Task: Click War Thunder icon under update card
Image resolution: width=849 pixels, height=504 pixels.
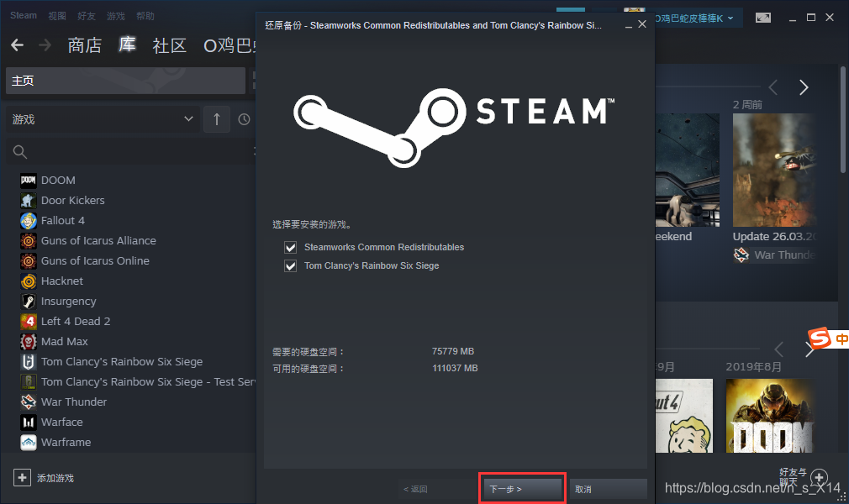Action: (741, 255)
